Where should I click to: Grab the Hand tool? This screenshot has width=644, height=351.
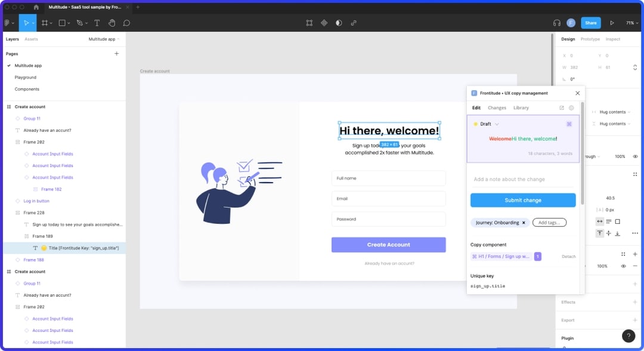coord(112,23)
